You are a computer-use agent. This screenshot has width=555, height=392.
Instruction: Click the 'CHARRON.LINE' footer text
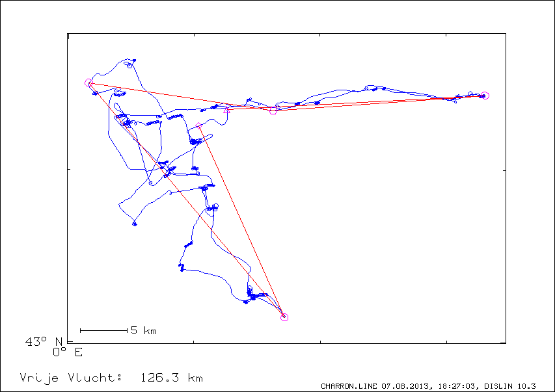click(349, 386)
